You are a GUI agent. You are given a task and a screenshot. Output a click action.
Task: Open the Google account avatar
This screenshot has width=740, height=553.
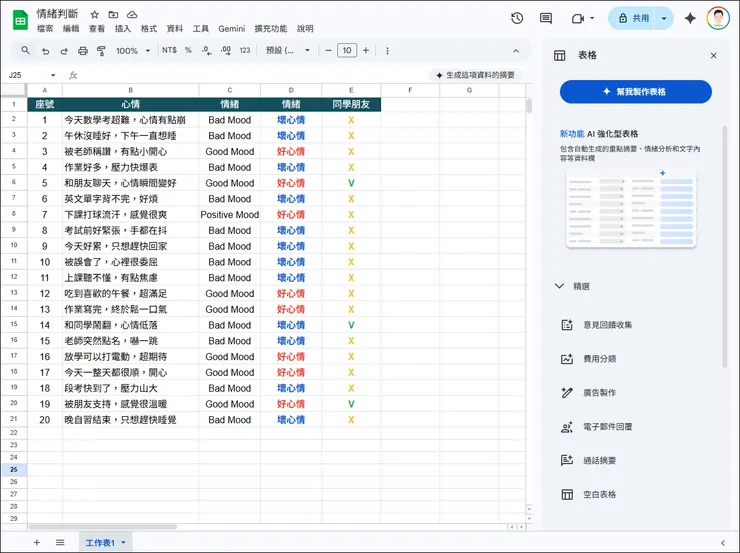pos(718,18)
